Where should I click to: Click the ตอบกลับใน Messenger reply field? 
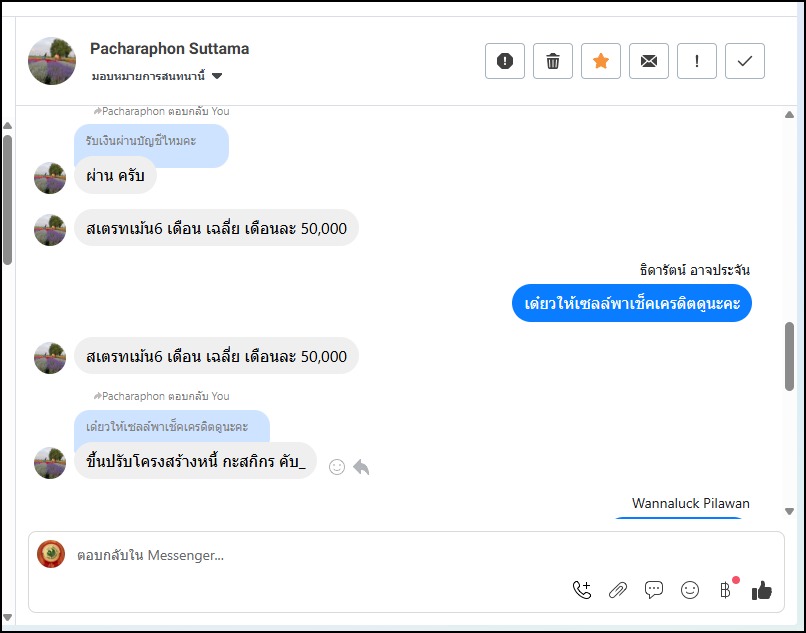(300, 555)
